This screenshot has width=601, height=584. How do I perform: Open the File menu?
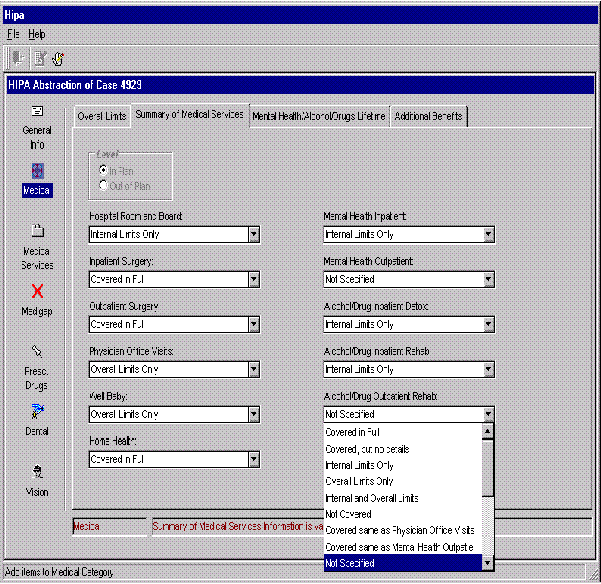click(13, 34)
